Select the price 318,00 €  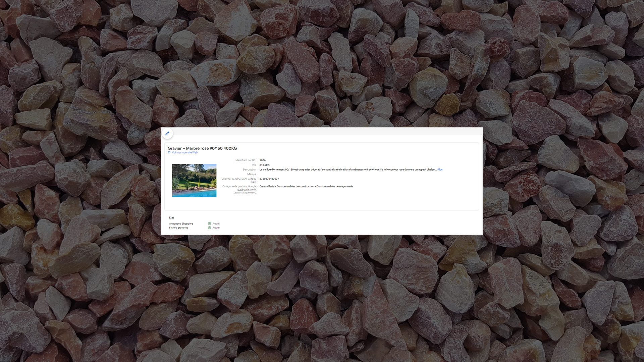pos(264,165)
